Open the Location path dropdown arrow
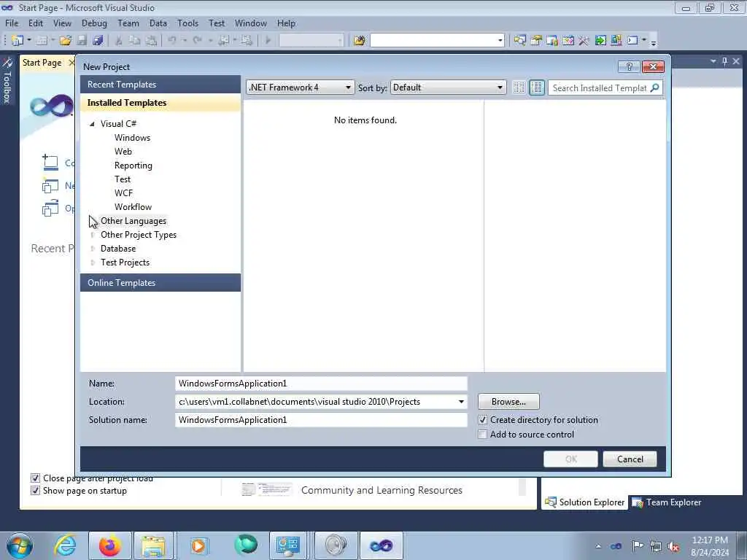Image resolution: width=747 pixels, height=560 pixels. [461, 402]
